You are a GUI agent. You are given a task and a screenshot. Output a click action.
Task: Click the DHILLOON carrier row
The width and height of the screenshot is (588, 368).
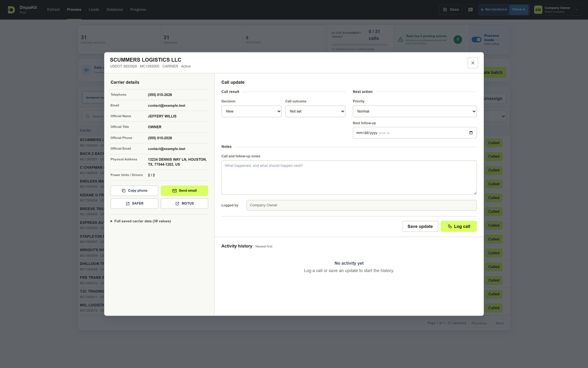pyautogui.click(x=92, y=266)
